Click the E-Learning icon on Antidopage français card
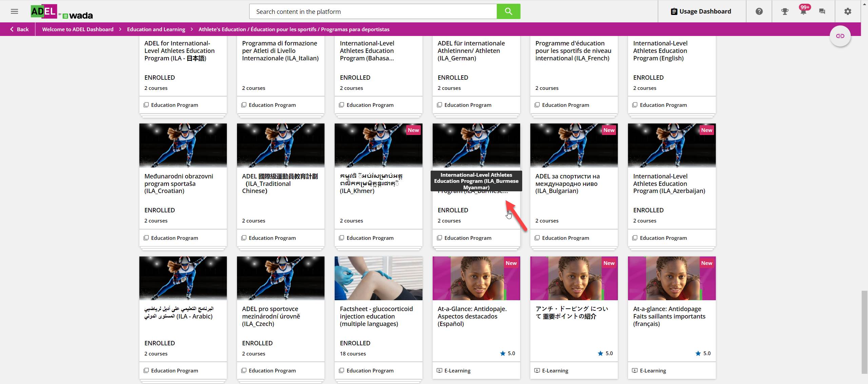Image resolution: width=868 pixels, height=384 pixels. click(x=635, y=370)
